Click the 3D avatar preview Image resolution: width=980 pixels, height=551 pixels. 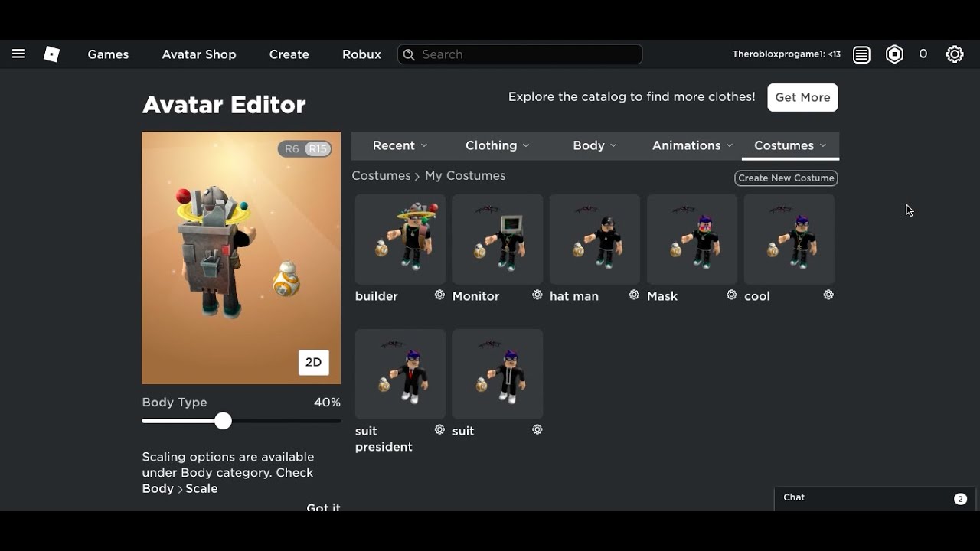[241, 258]
